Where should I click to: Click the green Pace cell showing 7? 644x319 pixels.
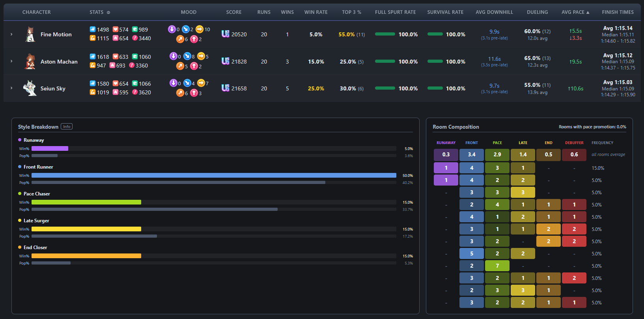[497, 266]
